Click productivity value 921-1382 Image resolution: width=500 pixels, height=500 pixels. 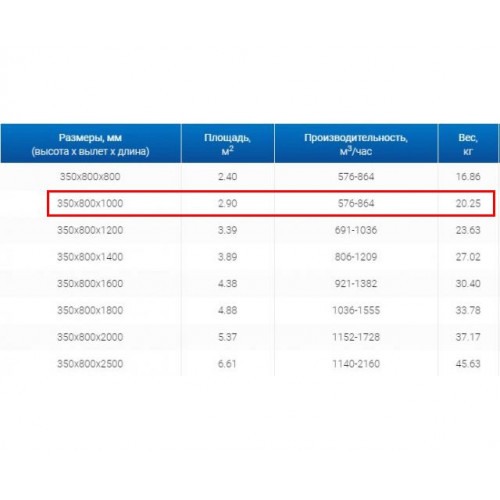[x=356, y=283]
